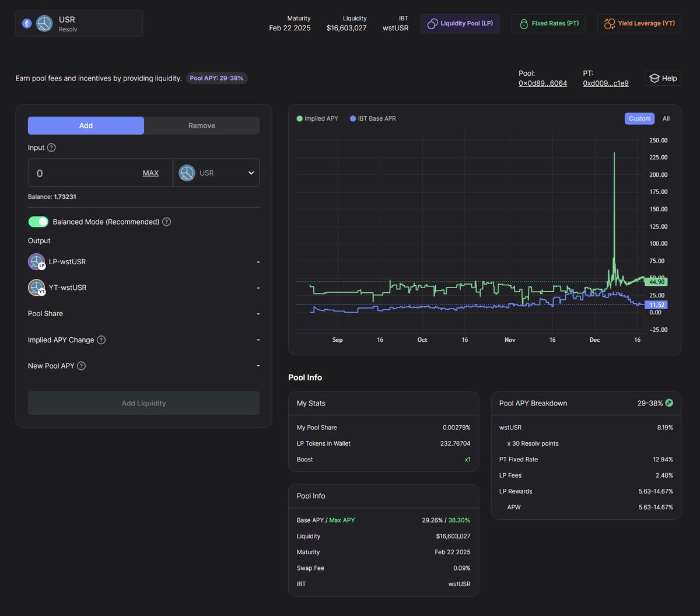Viewport: 700px width, 616px height.
Task: Click the Pool APY: 29-38% badge
Action: click(216, 78)
